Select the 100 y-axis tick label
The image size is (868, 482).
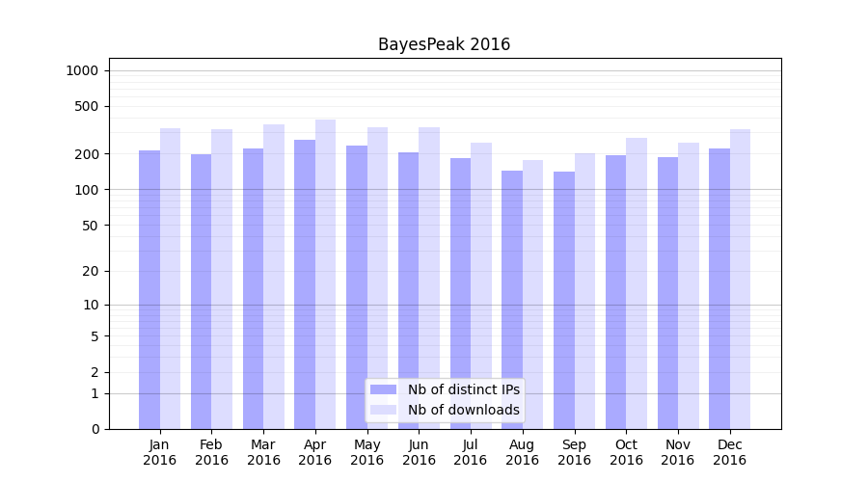[x=88, y=190]
